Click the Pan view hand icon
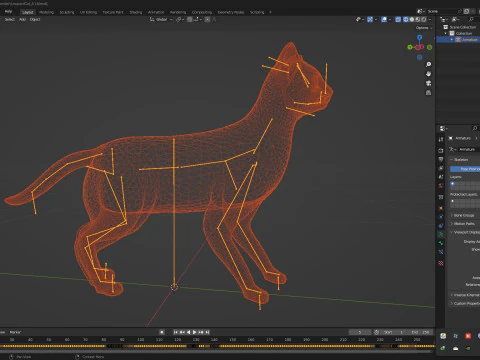This screenshot has height=360, width=480. [x=428, y=73]
